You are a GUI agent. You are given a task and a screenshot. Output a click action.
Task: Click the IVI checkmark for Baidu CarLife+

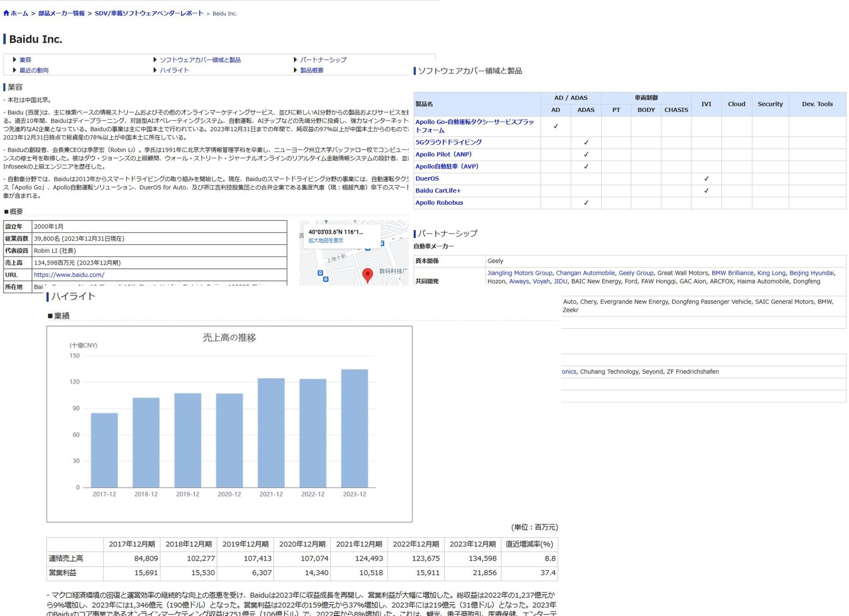[706, 191]
